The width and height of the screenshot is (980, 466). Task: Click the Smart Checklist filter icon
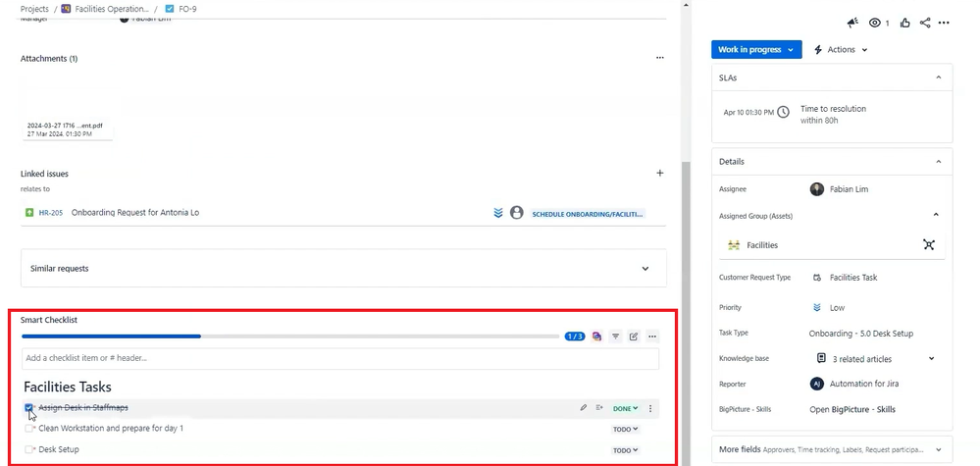coord(616,337)
